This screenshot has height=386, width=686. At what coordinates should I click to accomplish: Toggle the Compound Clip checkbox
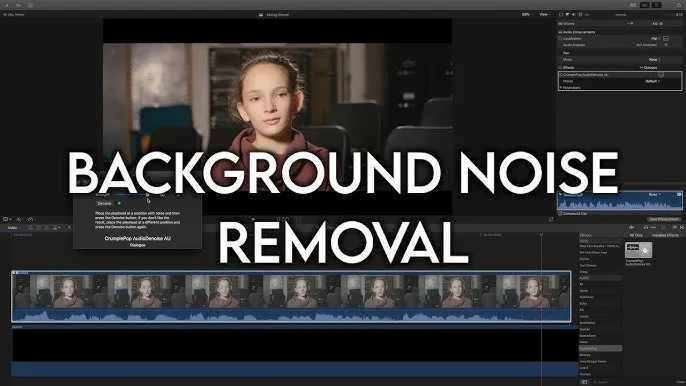click(560, 214)
